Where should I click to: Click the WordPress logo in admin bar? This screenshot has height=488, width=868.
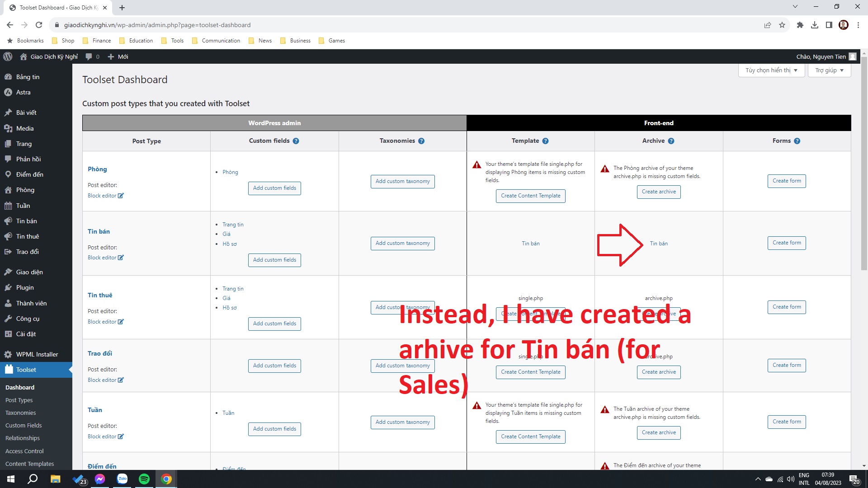click(8, 56)
